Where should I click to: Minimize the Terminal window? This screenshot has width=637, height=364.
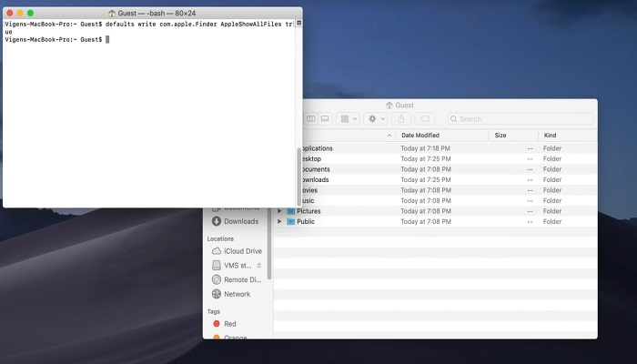(x=20, y=13)
